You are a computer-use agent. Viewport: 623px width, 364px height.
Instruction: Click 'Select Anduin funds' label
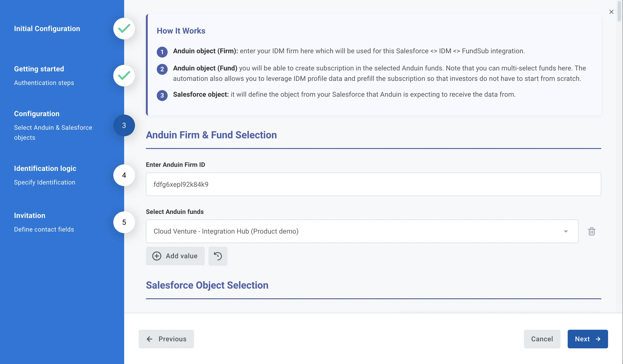[x=175, y=212]
